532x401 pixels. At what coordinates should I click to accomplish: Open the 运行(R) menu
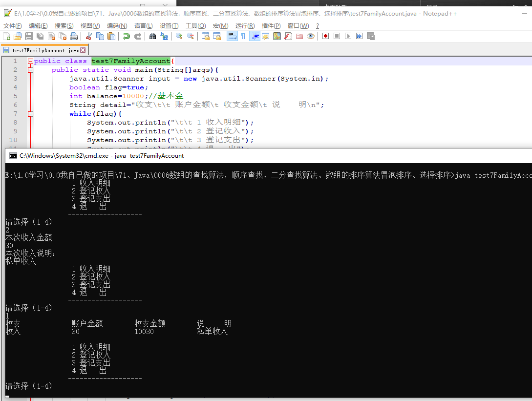(x=245, y=26)
